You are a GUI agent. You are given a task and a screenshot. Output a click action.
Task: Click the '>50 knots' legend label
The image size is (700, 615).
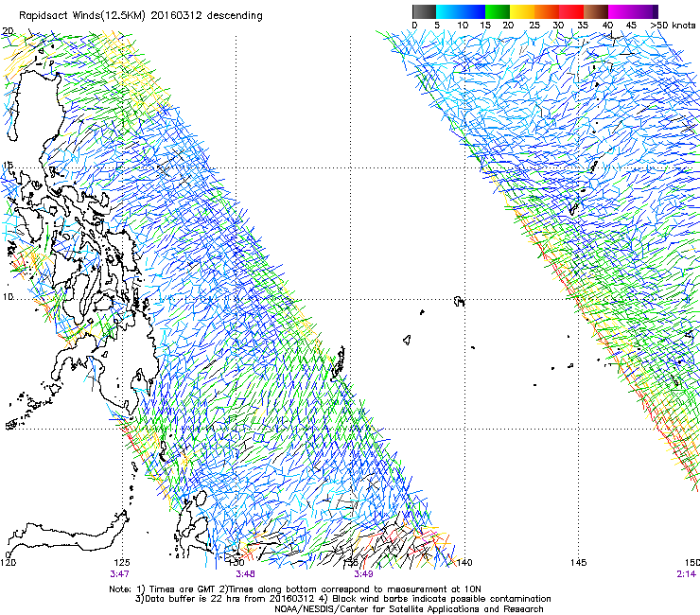pyautogui.click(x=673, y=26)
